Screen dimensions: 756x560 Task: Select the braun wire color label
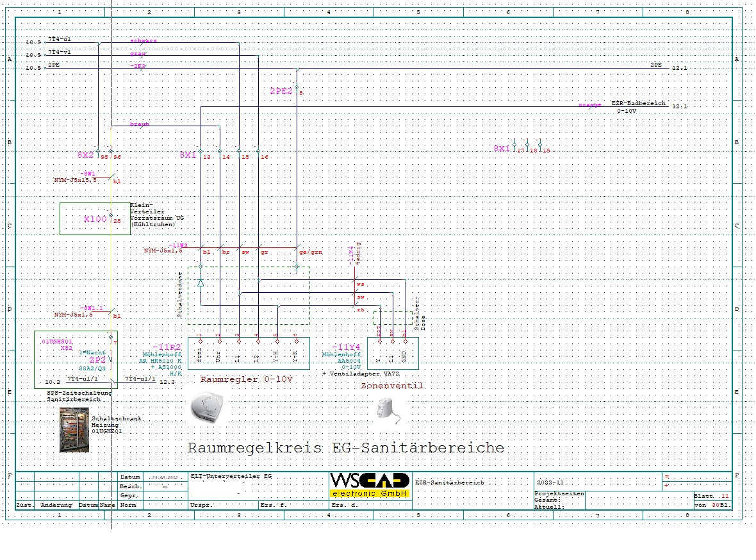(139, 124)
